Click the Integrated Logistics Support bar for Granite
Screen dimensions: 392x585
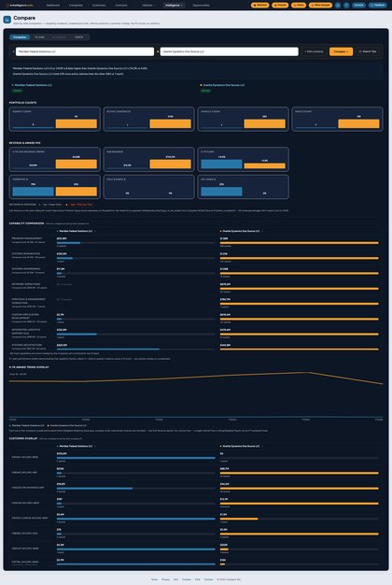(x=300, y=335)
